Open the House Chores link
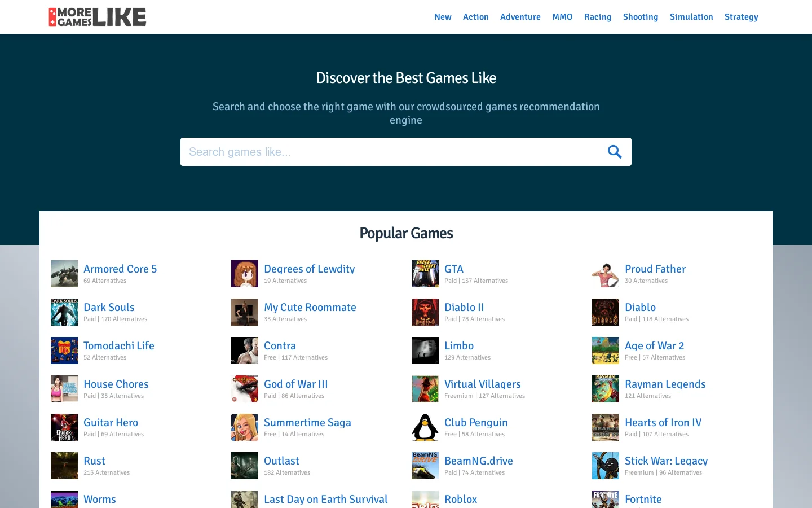 pos(116,384)
